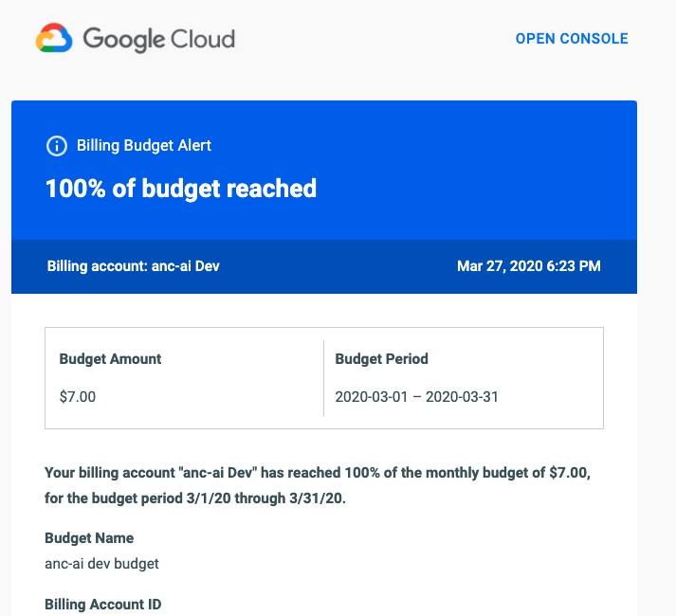676x616 pixels.
Task: Click the "Google Cloud" wordmark text
Action: pyautogui.click(x=158, y=40)
